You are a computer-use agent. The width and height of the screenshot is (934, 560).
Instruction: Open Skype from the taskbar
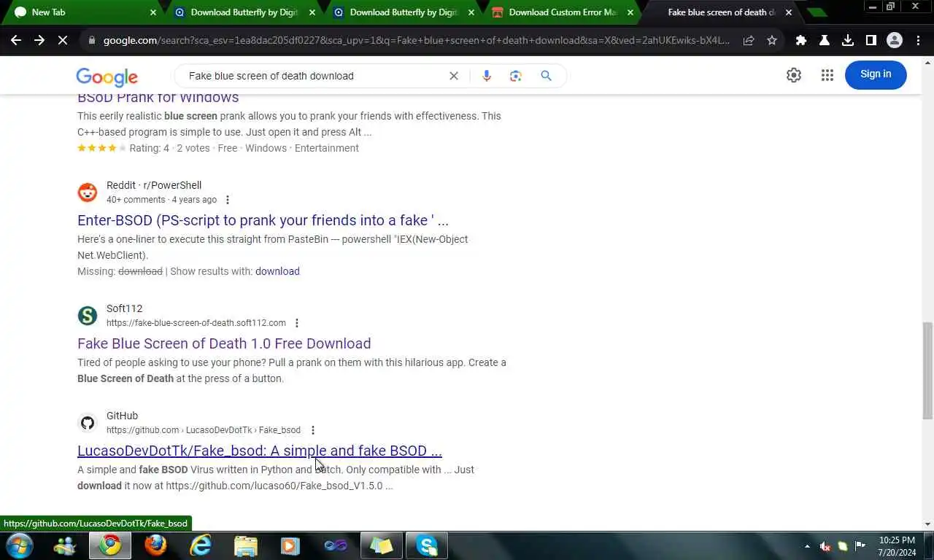(x=427, y=545)
